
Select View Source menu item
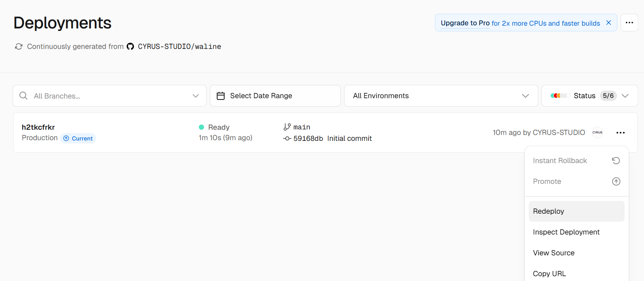pyautogui.click(x=577, y=253)
